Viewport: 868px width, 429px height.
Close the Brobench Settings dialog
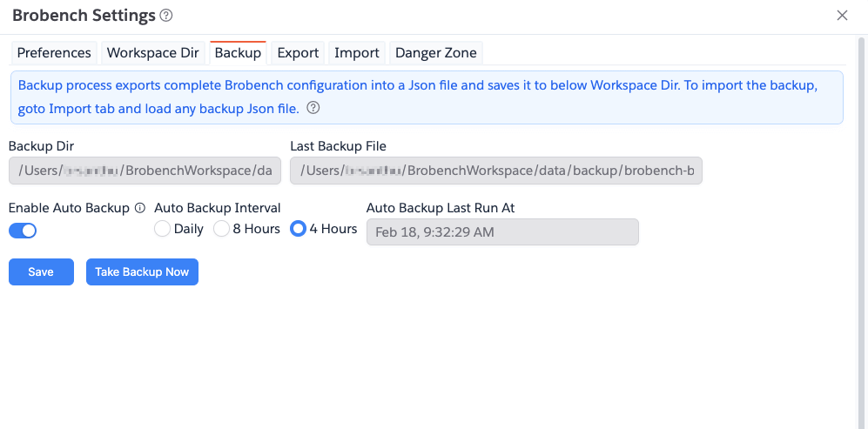(842, 16)
